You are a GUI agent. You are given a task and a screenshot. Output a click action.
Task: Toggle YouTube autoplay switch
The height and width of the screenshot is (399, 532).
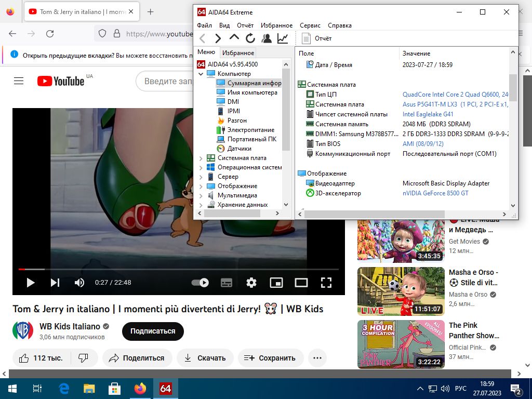point(201,282)
